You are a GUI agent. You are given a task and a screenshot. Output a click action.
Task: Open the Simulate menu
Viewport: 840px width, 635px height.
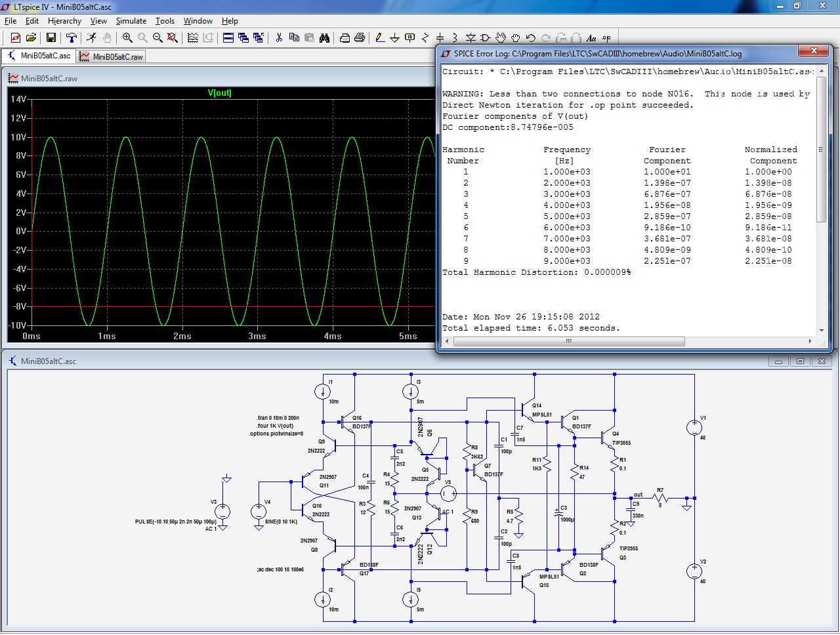131,21
